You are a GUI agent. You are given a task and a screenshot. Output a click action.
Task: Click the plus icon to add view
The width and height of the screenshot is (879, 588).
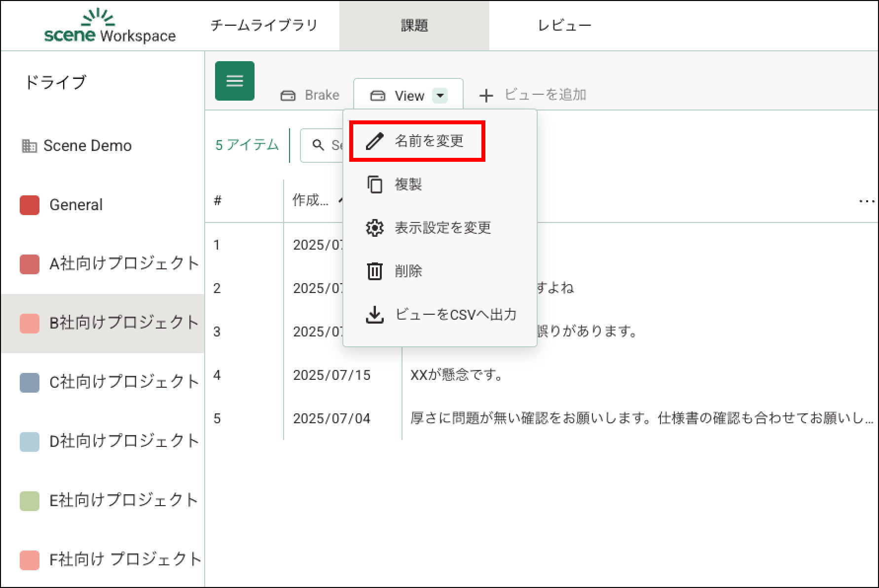tap(486, 96)
